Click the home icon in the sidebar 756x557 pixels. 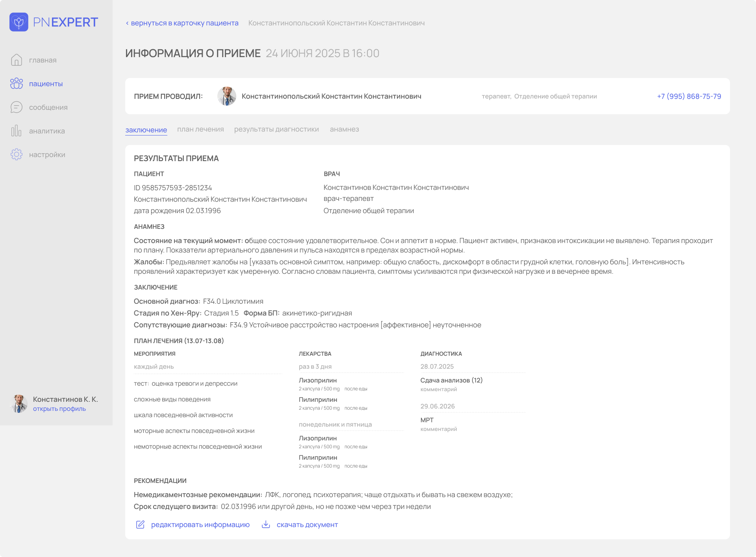coord(17,60)
